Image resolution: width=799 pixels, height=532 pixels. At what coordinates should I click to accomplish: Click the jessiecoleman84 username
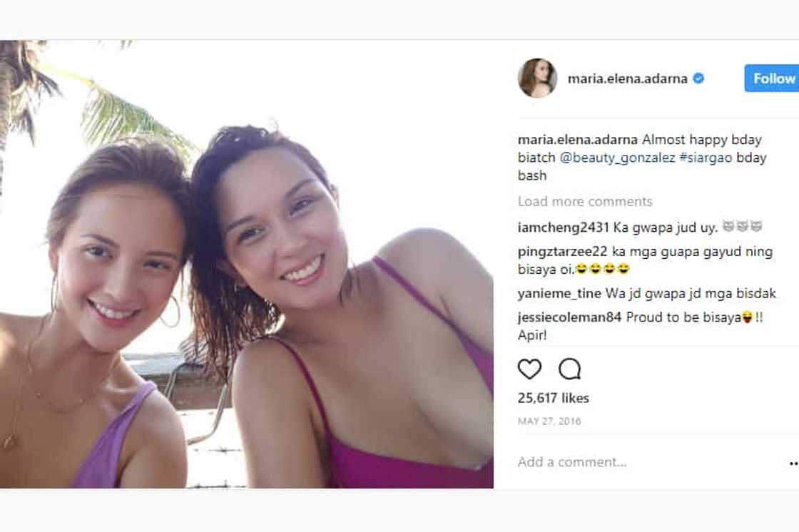pyautogui.click(x=569, y=318)
